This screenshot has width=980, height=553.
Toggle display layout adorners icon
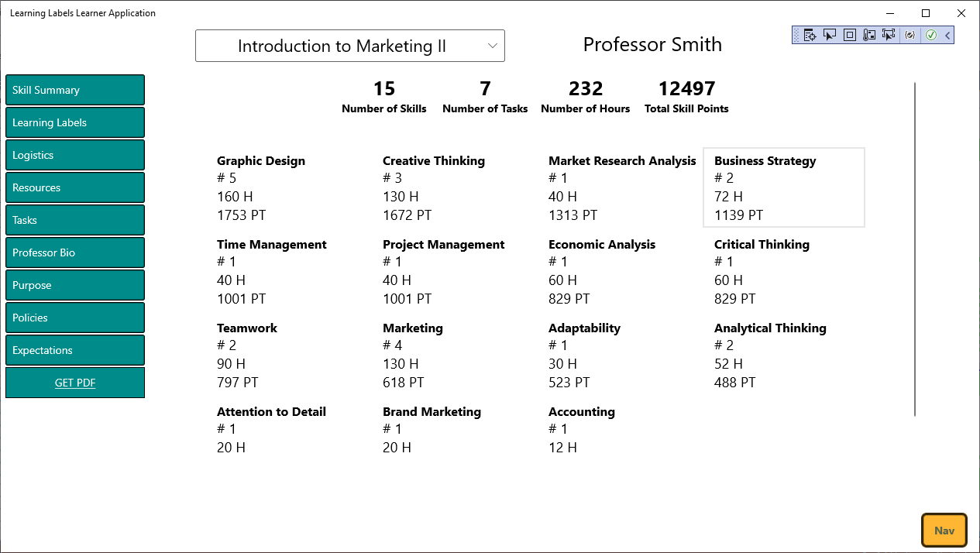coord(850,35)
